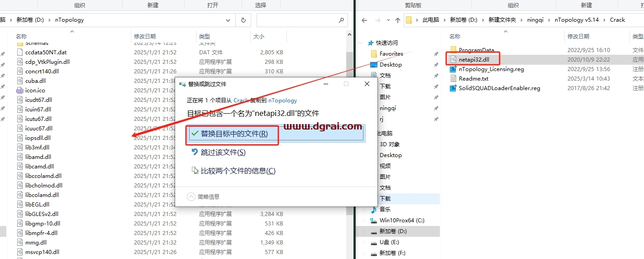Click the netapi32.dll file icon in Crack
This screenshot has width=644, height=259.
pos(453,59)
